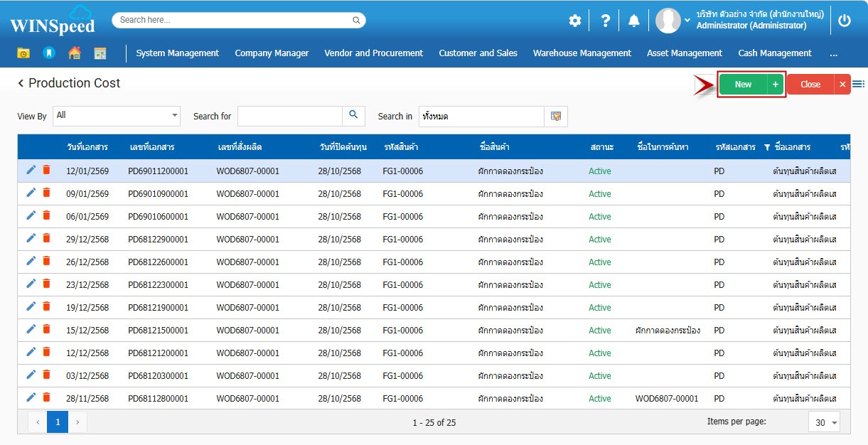Image resolution: width=868 pixels, height=445 pixels.
Task: Click the red Close button
Action: click(810, 84)
